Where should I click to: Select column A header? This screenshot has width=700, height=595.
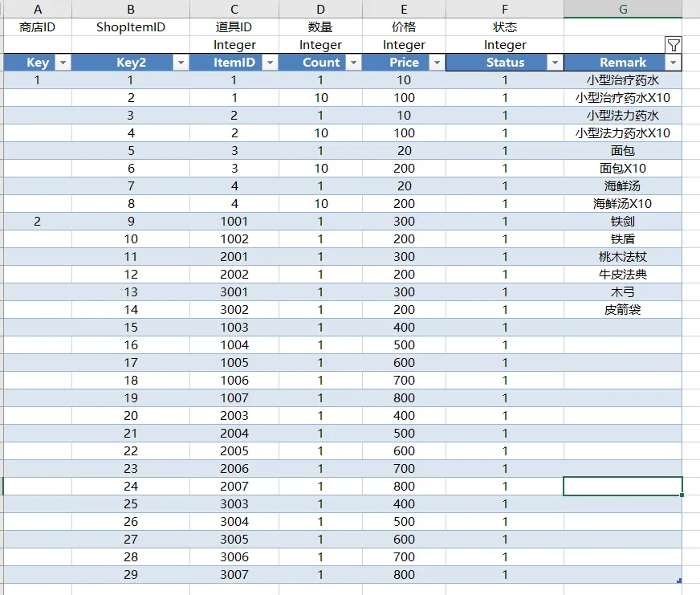click(x=37, y=9)
